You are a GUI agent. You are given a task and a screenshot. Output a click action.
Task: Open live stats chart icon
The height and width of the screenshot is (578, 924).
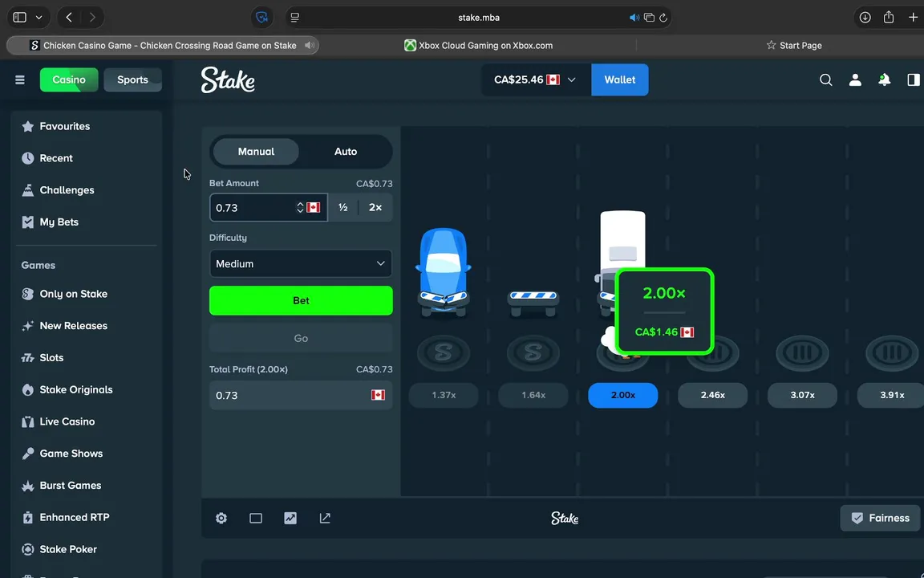coord(290,518)
